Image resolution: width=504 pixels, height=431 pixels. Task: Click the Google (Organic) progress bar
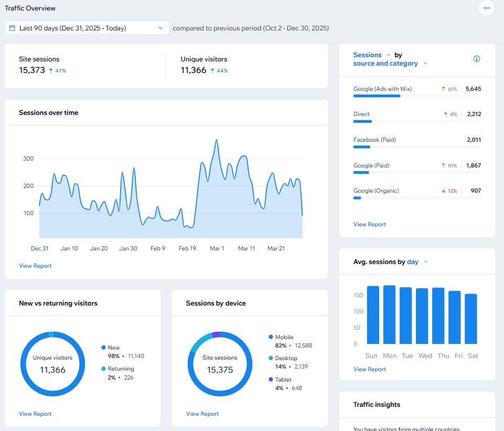tap(417, 198)
